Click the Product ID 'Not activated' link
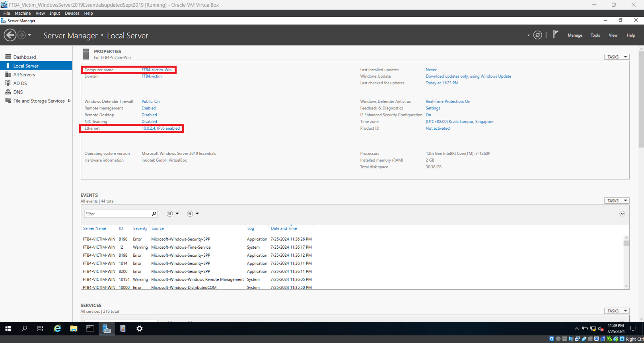The width and height of the screenshot is (644, 343). coord(438,128)
